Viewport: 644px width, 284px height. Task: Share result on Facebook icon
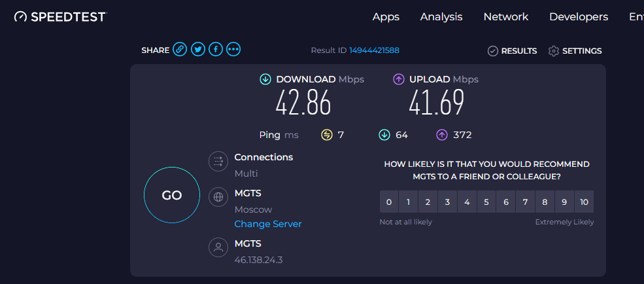tap(216, 50)
